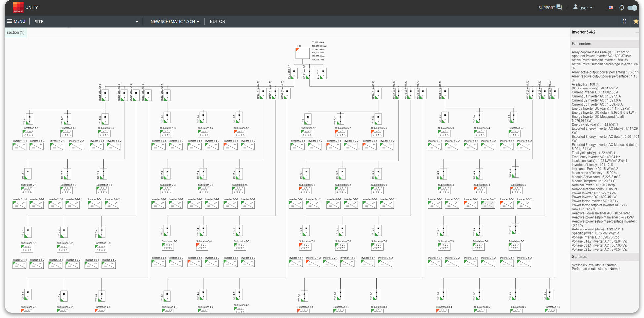
Task: Open the EDITOR link
Action: coord(217,22)
